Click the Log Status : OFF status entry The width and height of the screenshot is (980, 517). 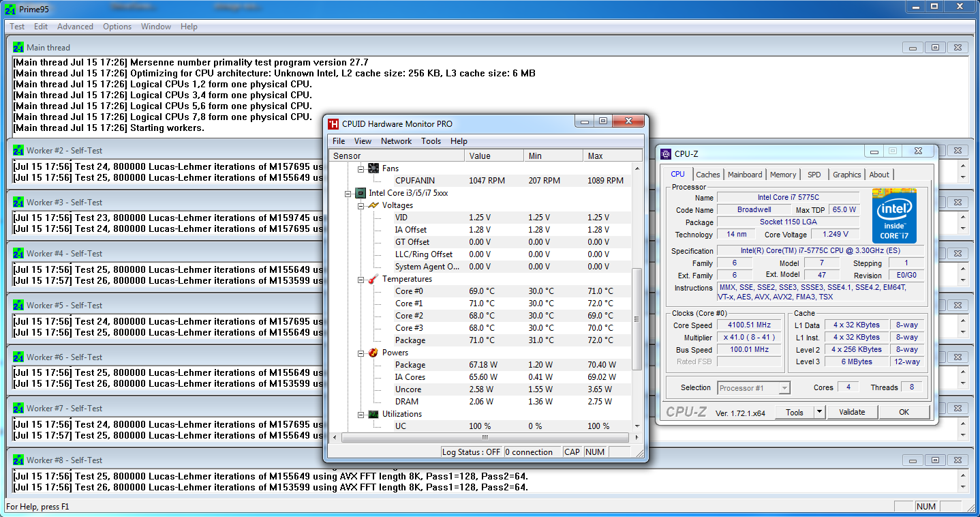tap(471, 452)
